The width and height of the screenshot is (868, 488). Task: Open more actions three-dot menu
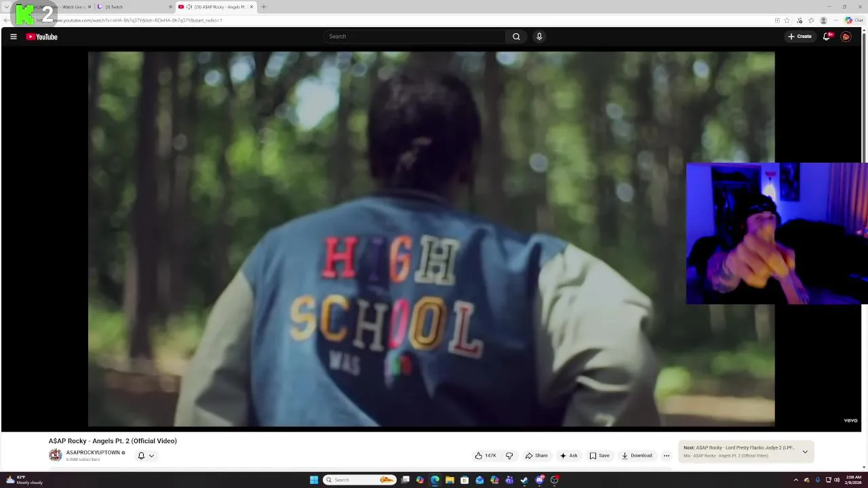(x=667, y=455)
